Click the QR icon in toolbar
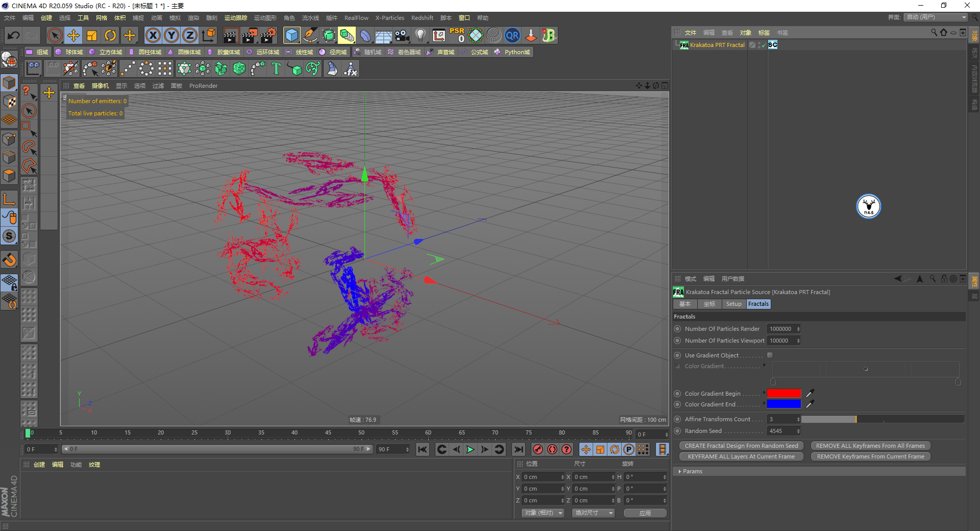Screen dimensions: 980x531 [x=512, y=35]
